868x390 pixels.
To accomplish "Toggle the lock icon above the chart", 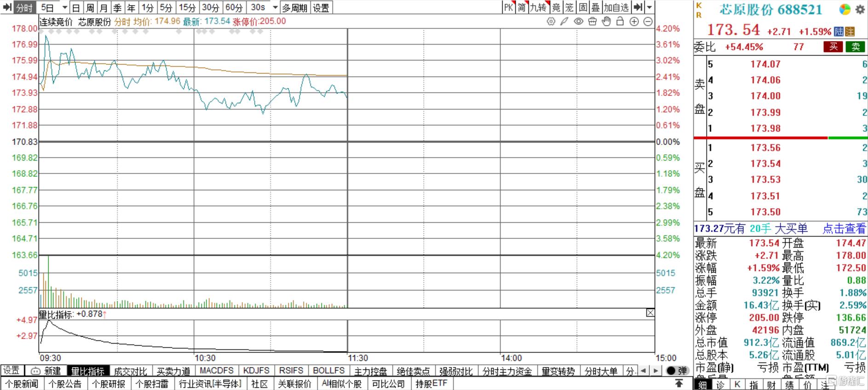I will point(620,22).
